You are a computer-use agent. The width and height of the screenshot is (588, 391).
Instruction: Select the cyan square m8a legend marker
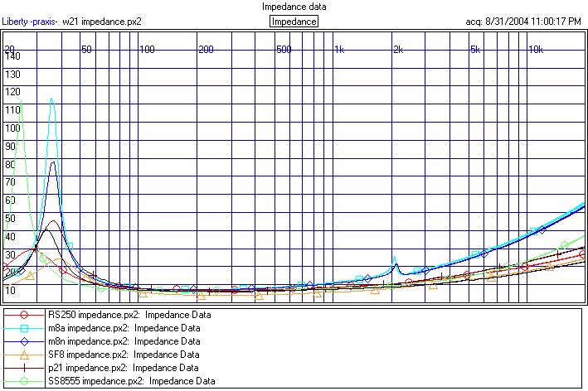tap(24, 328)
